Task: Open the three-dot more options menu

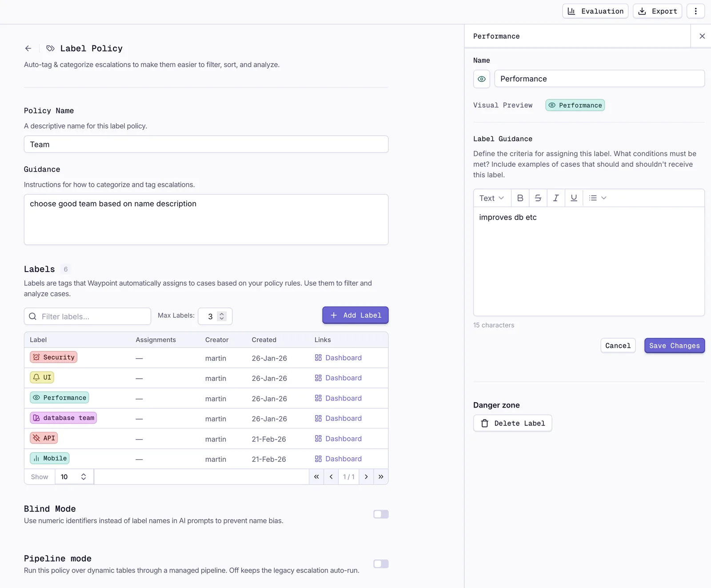Action: (x=696, y=11)
